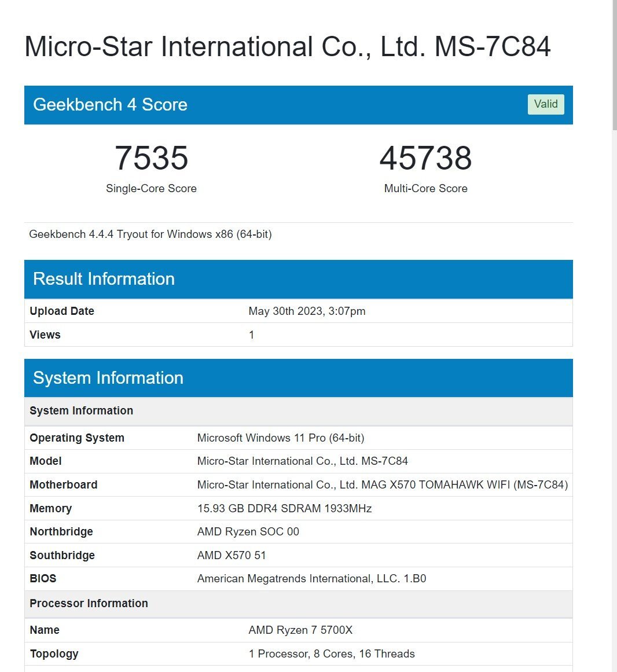617x672 pixels.
Task: Select 1 Processor, 8 Cores, 16 Threads value
Action: [332, 653]
